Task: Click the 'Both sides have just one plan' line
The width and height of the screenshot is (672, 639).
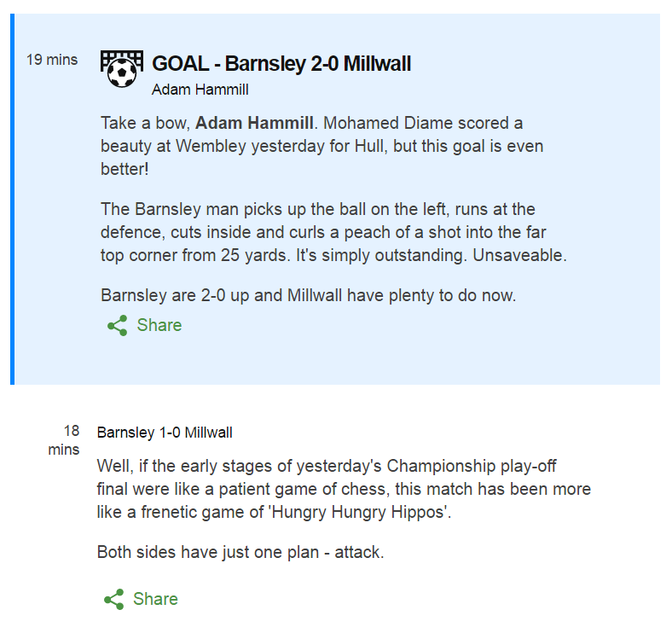Action: pos(240,552)
